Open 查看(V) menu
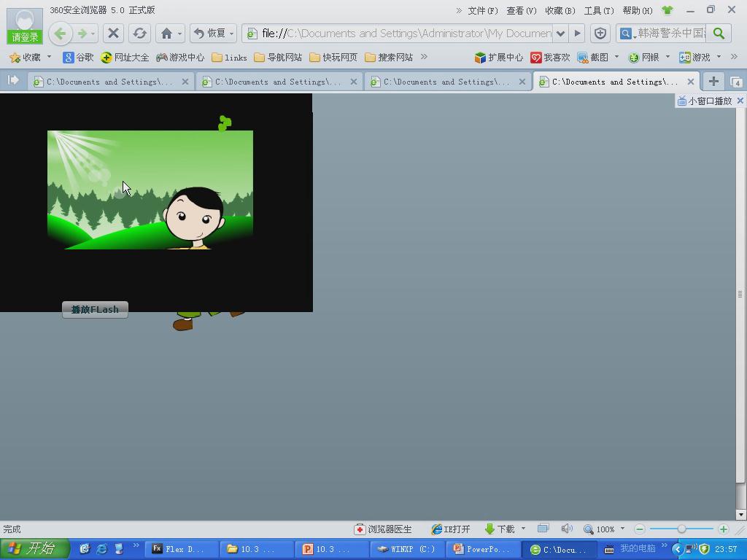Viewport: 747px width, 560px height. 521,10
